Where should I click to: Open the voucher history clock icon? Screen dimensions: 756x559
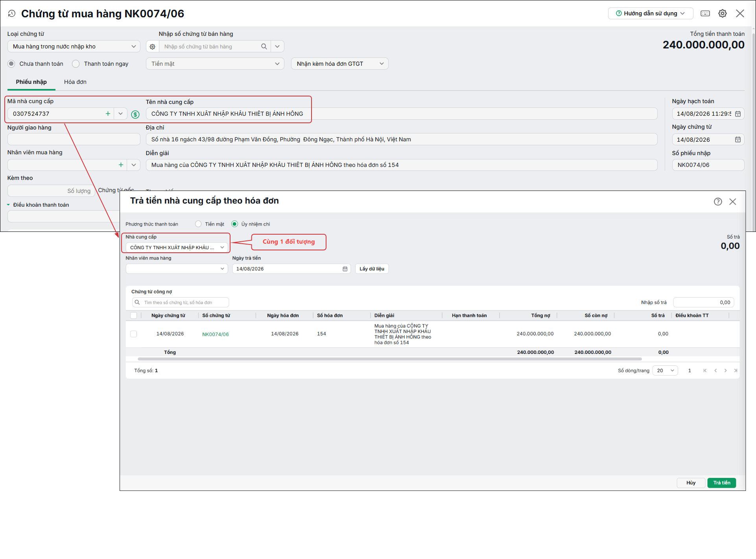tap(12, 13)
